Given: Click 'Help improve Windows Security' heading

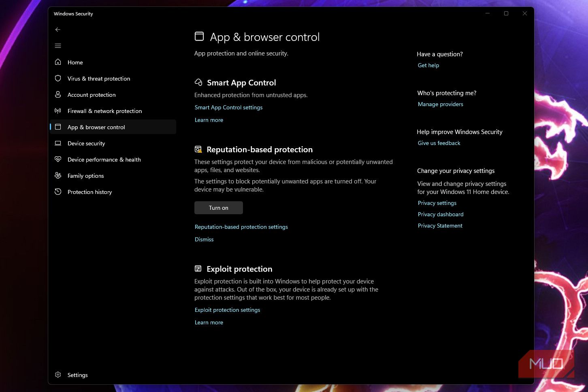Looking at the screenshot, I should [x=460, y=132].
